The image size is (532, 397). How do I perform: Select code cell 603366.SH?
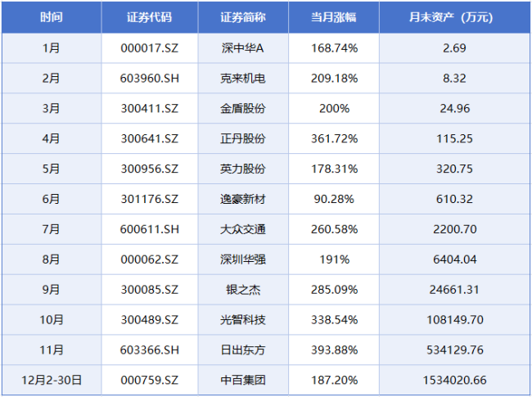click(150, 350)
